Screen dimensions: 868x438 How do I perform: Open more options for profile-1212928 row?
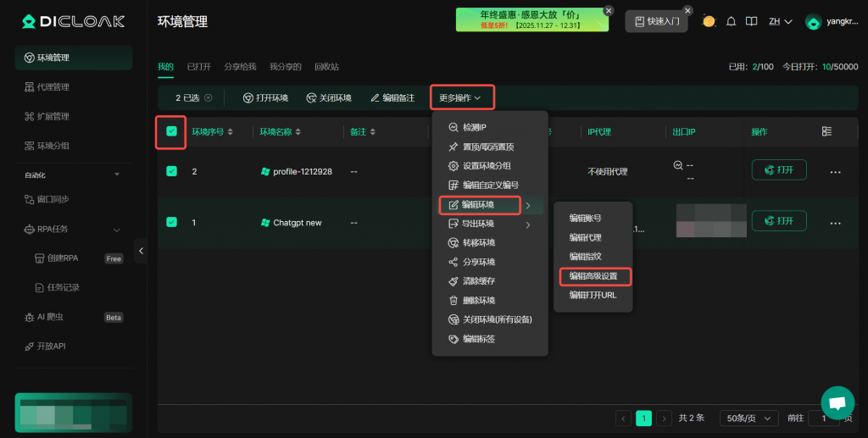tap(835, 171)
